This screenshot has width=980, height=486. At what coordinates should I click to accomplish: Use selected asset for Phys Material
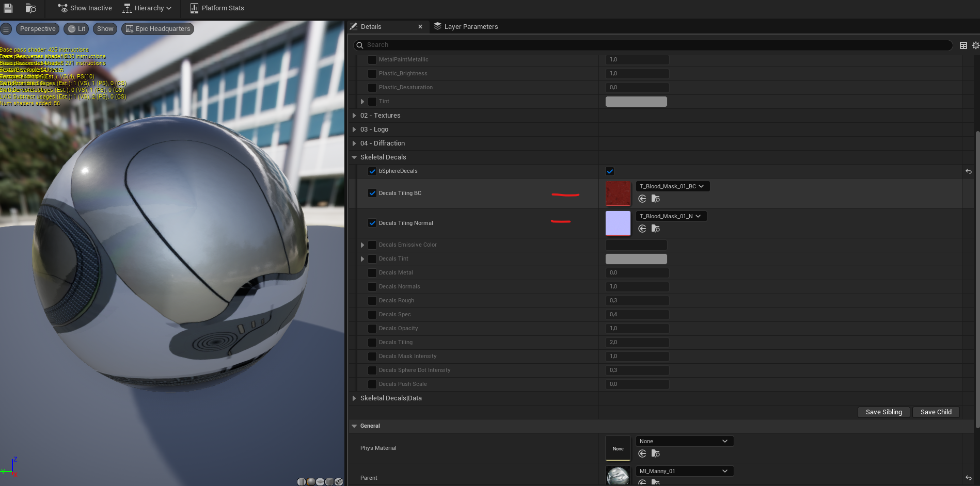coord(642,453)
